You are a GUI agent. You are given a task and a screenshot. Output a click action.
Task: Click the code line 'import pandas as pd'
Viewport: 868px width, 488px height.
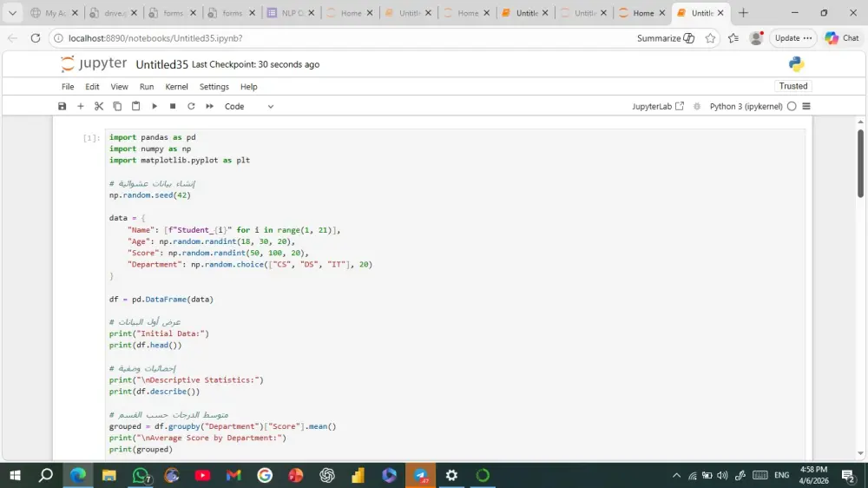point(152,137)
